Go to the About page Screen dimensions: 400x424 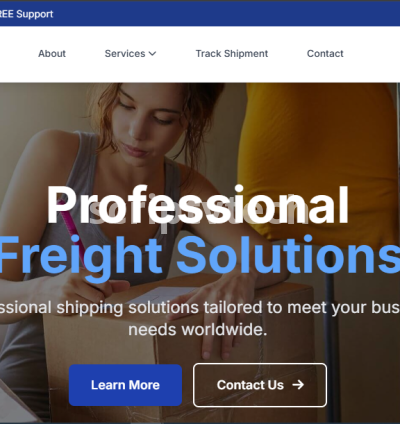coord(52,54)
